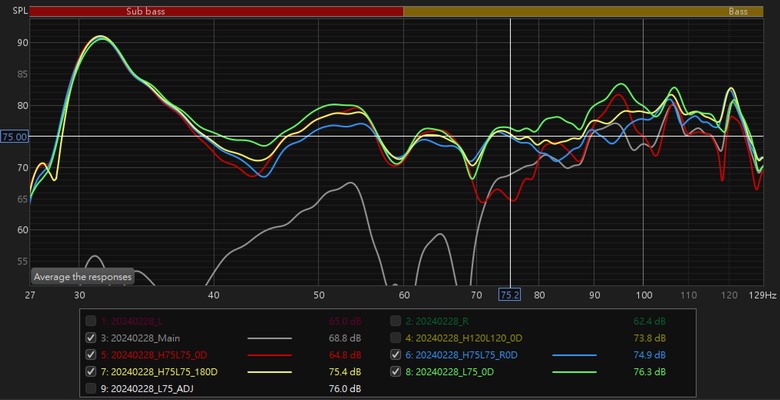Click the green line sample for L75_0D
The image size is (780, 400).
pyautogui.click(x=574, y=372)
